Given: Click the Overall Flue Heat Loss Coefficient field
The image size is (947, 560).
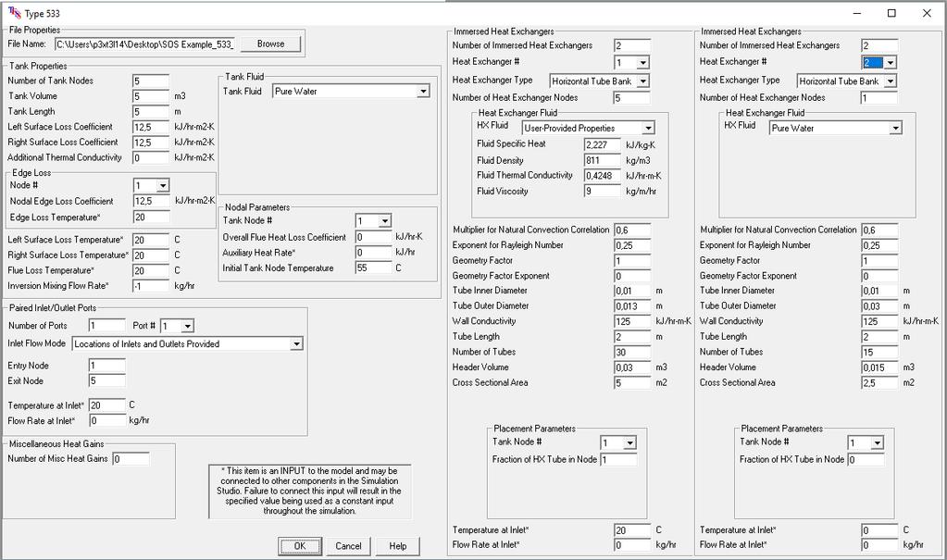Looking at the screenshot, I should click(x=373, y=237).
